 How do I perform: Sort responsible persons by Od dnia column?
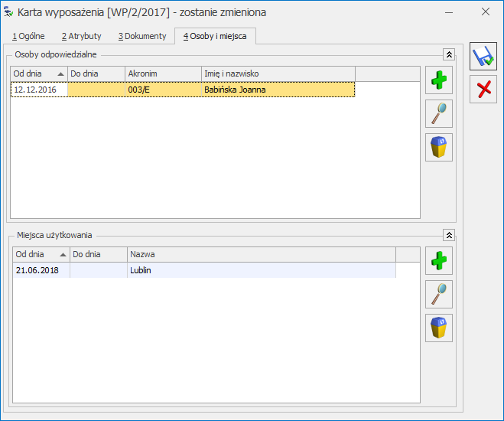[38, 73]
